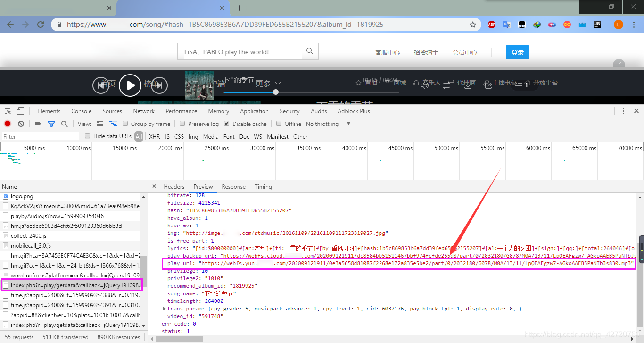Filter requests by JS type

point(167,136)
